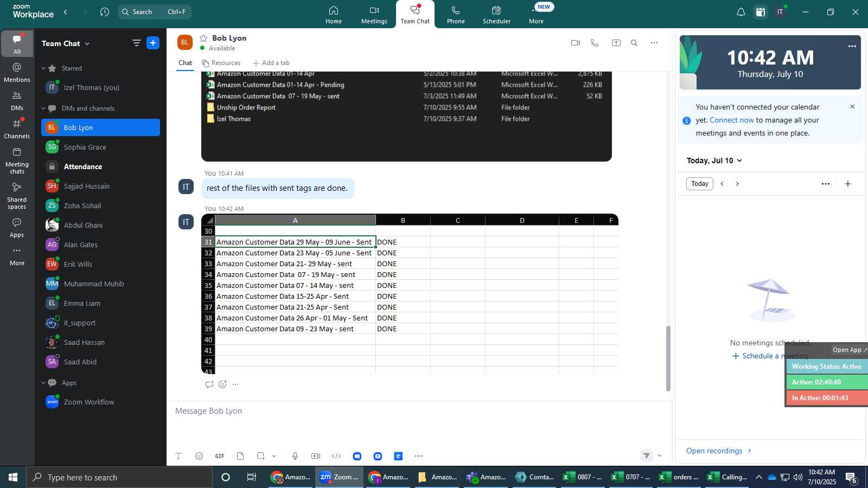Open Channels in the sidebar
The height and width of the screenshot is (488, 868).
(x=17, y=129)
